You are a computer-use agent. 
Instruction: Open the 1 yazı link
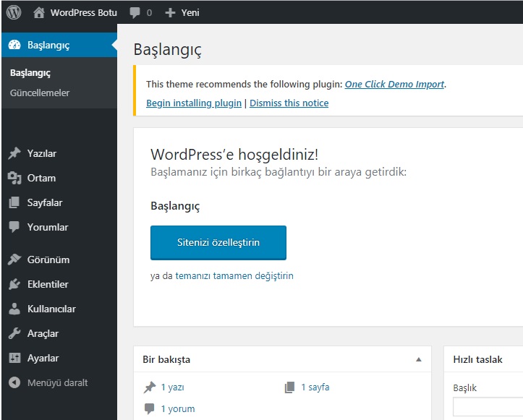(172, 387)
